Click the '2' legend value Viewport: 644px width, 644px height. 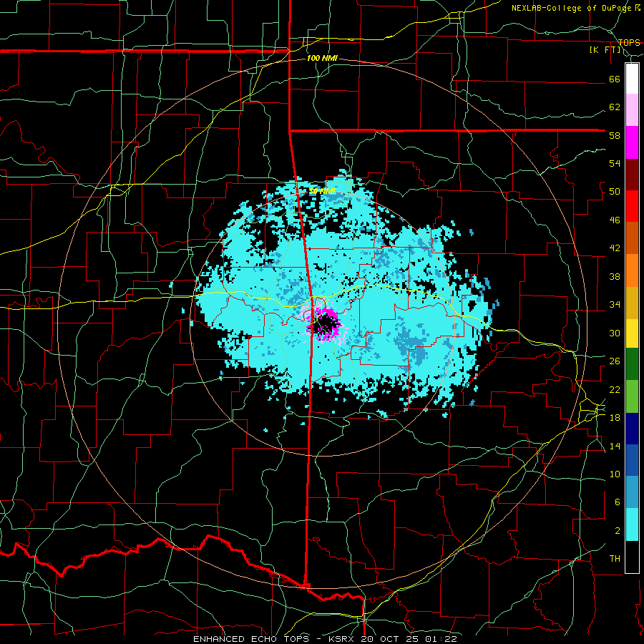(618, 531)
